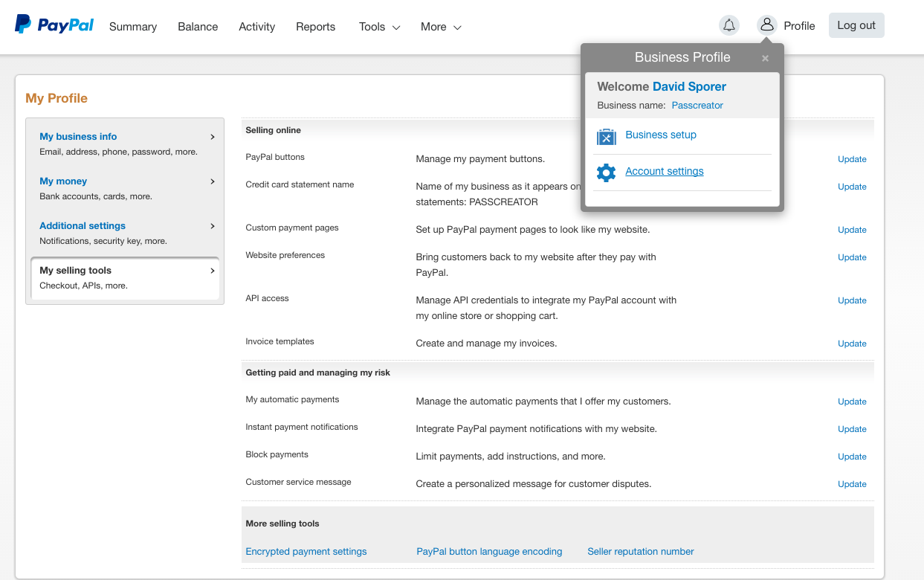Click the chevron next to Additional settings

click(x=213, y=226)
